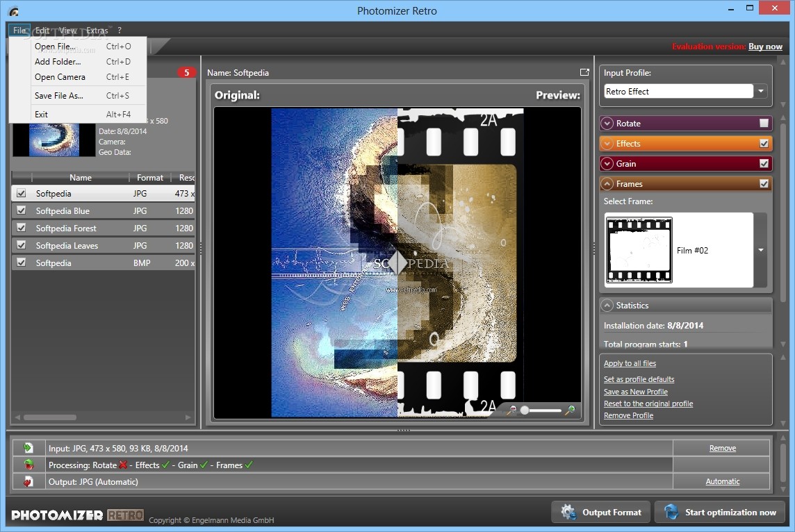The width and height of the screenshot is (795, 532).
Task: Open the View menu
Action: point(67,31)
